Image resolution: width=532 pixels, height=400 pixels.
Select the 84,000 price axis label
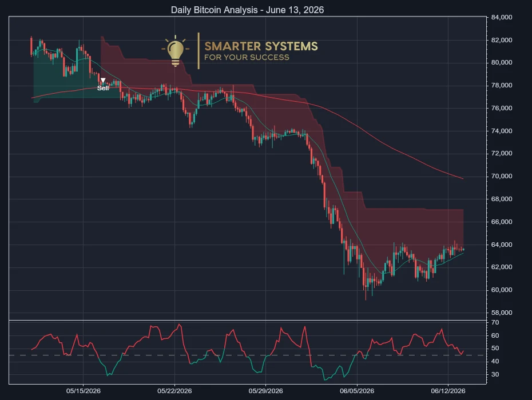pos(502,17)
